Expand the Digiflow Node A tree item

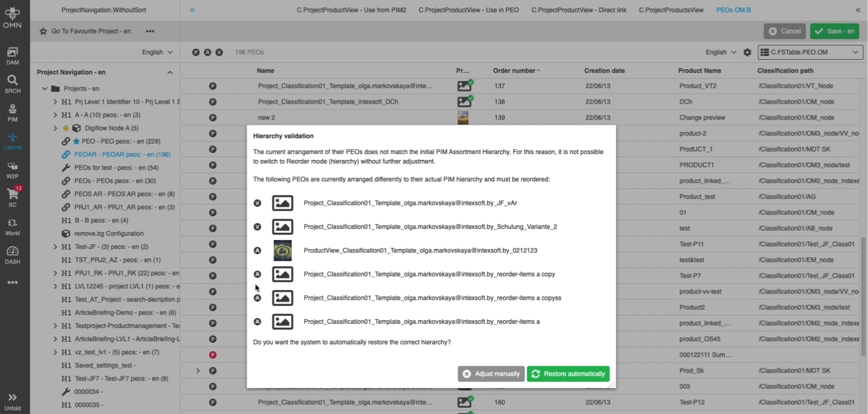55,128
